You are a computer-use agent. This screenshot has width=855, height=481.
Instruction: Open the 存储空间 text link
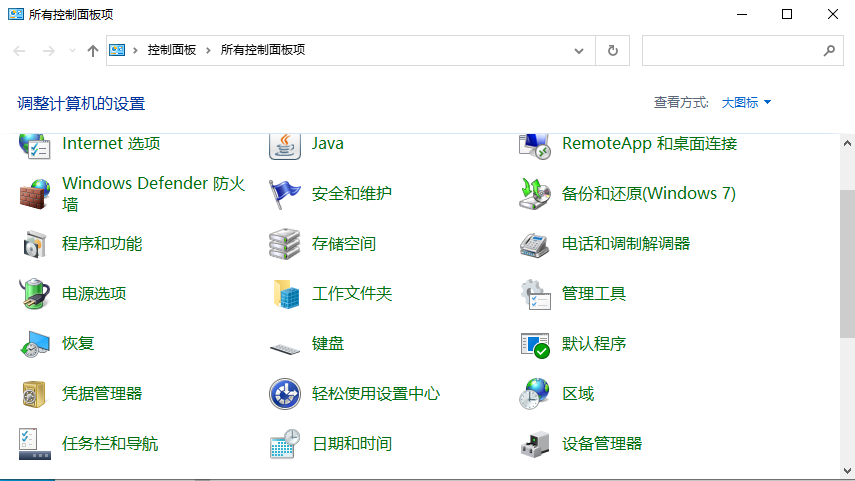click(344, 244)
